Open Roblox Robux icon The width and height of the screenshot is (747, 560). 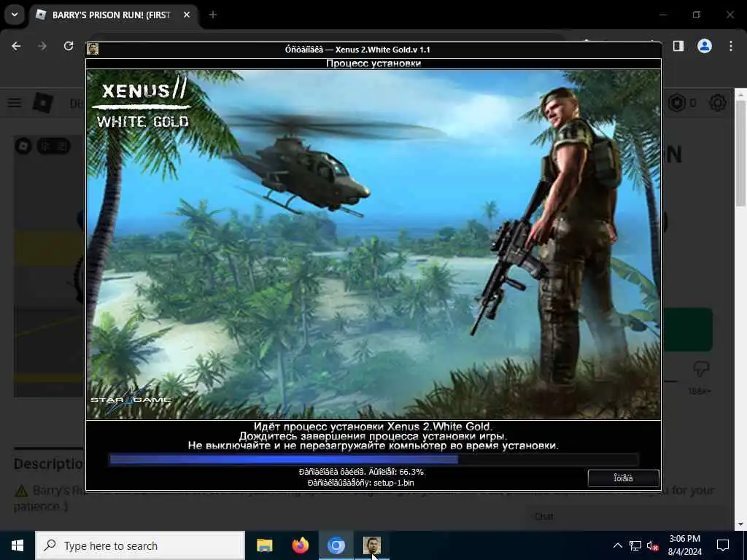point(677,103)
